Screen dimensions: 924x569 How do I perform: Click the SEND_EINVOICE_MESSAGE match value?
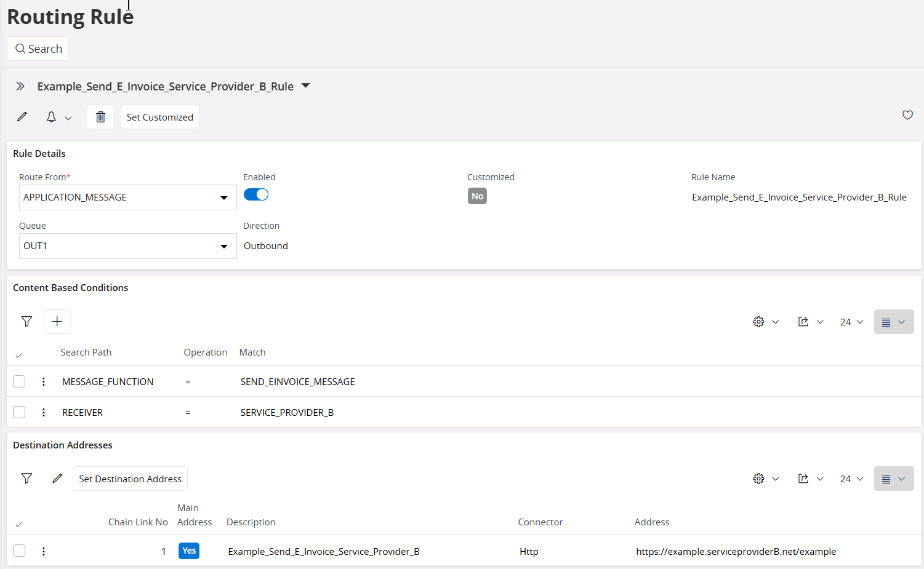[x=298, y=382]
